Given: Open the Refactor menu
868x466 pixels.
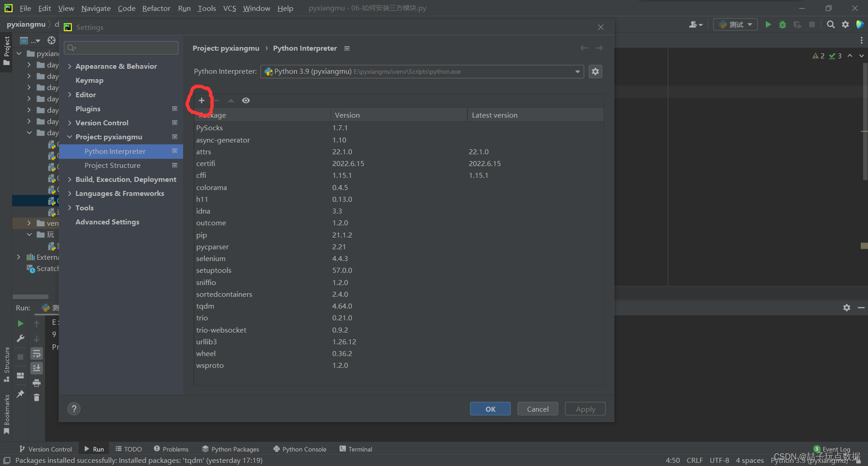Looking at the screenshot, I should pyautogui.click(x=156, y=8).
